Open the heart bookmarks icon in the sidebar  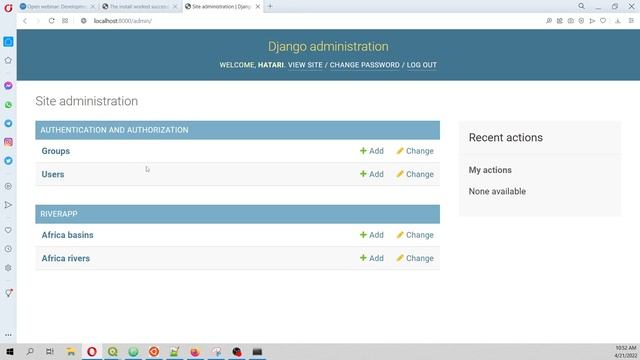[8, 230]
